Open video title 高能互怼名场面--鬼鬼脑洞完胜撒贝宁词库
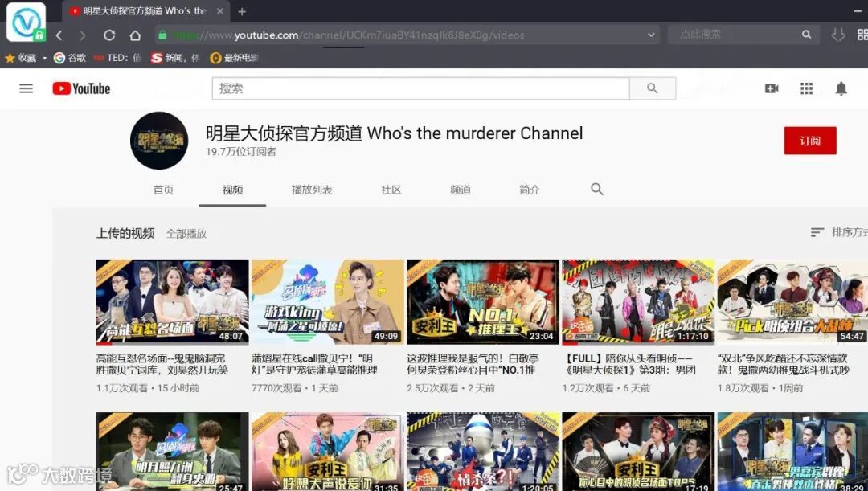This screenshot has width=868, height=491. (162, 364)
